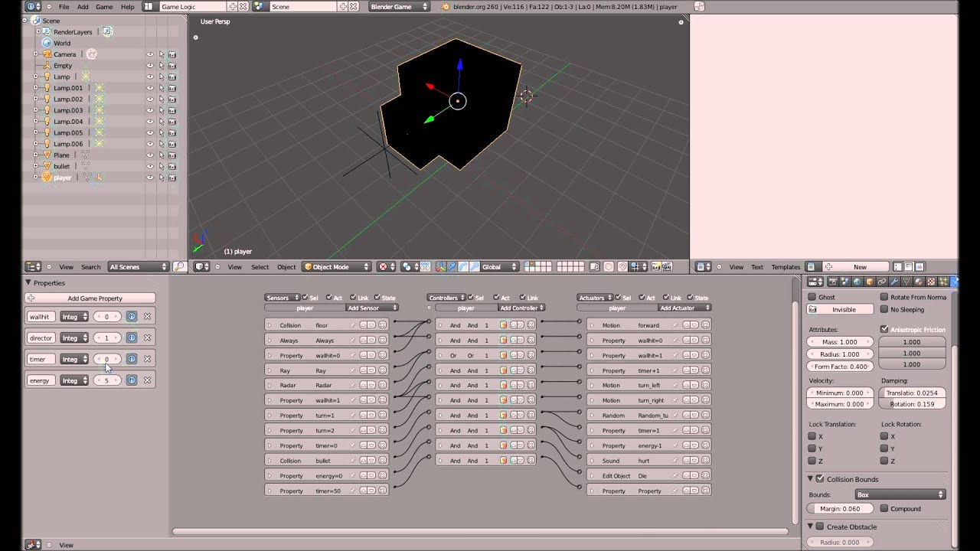
Task: Click the info editor type icon
Action: (x=34, y=7)
